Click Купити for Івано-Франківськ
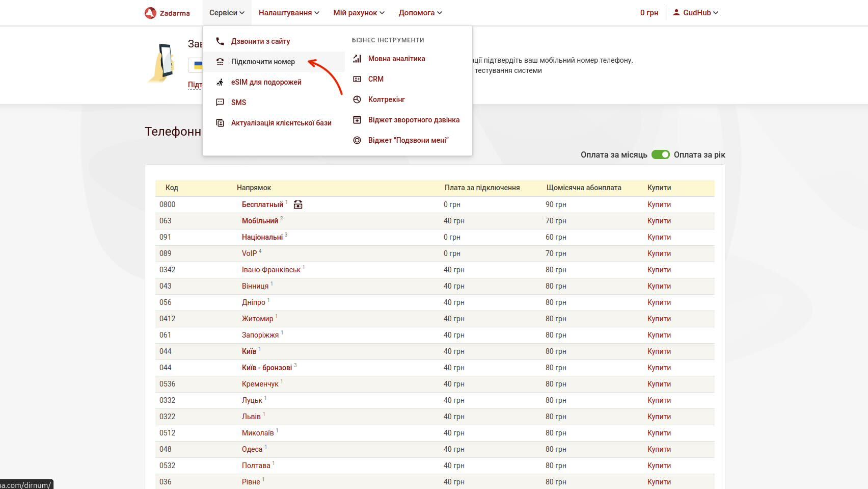This screenshot has width=868, height=489. [x=659, y=270]
